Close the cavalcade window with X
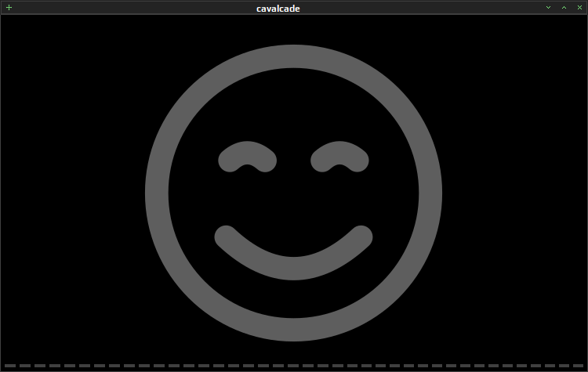588x372 pixels. click(579, 8)
